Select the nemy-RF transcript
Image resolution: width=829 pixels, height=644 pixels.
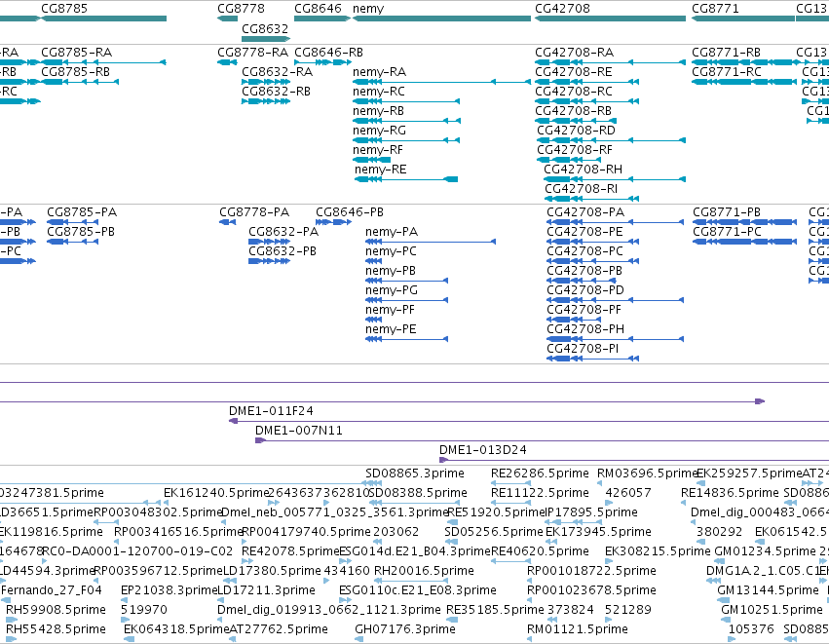point(372,160)
